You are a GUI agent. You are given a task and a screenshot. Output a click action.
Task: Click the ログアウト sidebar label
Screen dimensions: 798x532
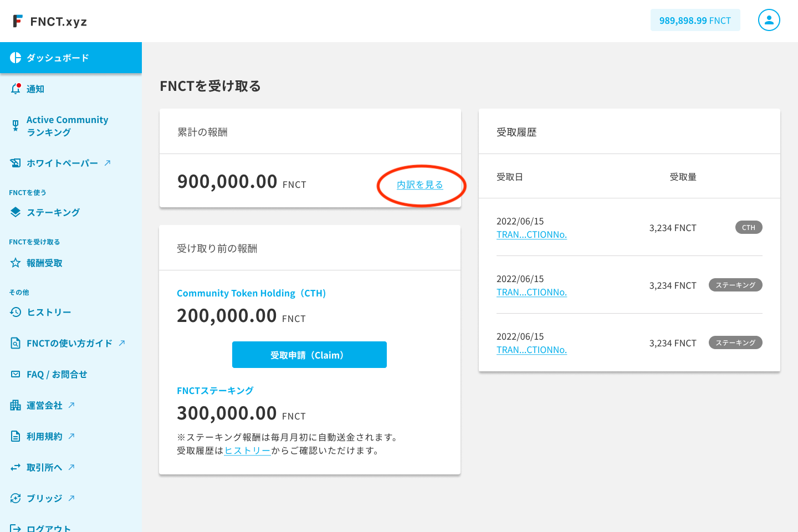click(x=49, y=528)
